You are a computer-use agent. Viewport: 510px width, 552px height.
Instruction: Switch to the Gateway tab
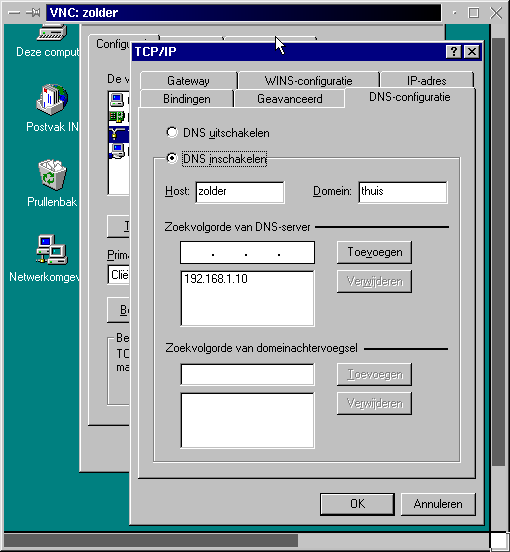tap(189, 81)
